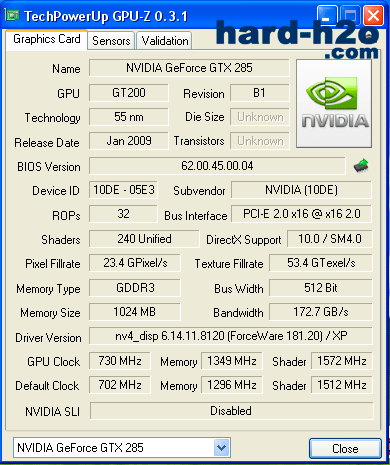The height and width of the screenshot is (465, 390).
Task: Select the Graphics Card tab
Action: click(47, 39)
